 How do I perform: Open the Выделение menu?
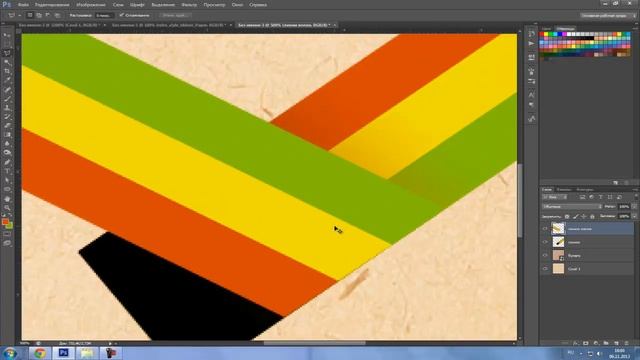point(163,5)
